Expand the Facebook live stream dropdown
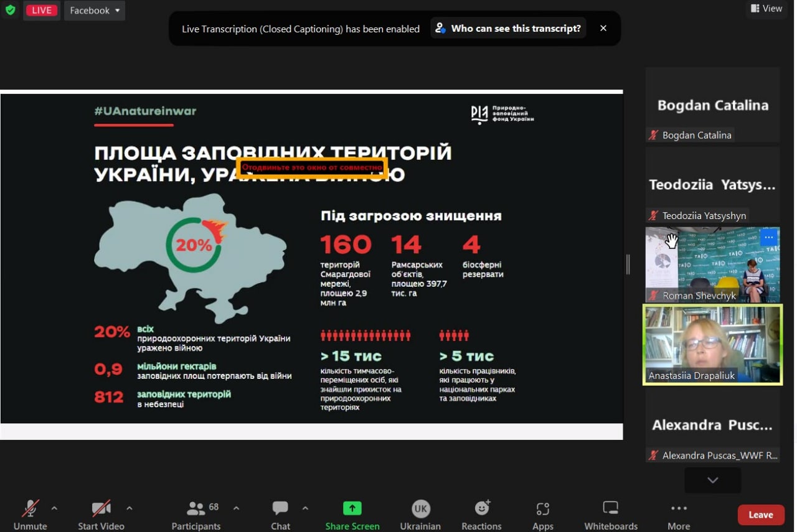Screen dimensions: 797x532 coord(95,11)
